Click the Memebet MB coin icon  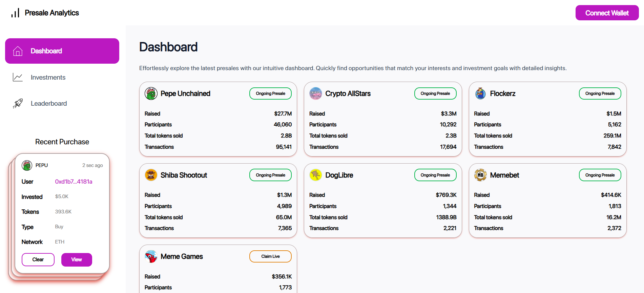click(x=480, y=175)
